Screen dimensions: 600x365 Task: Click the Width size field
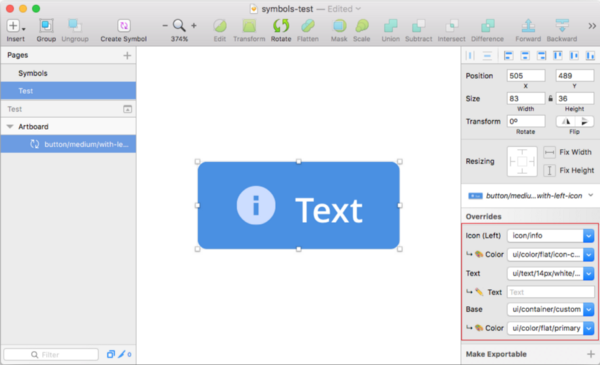[x=526, y=98]
